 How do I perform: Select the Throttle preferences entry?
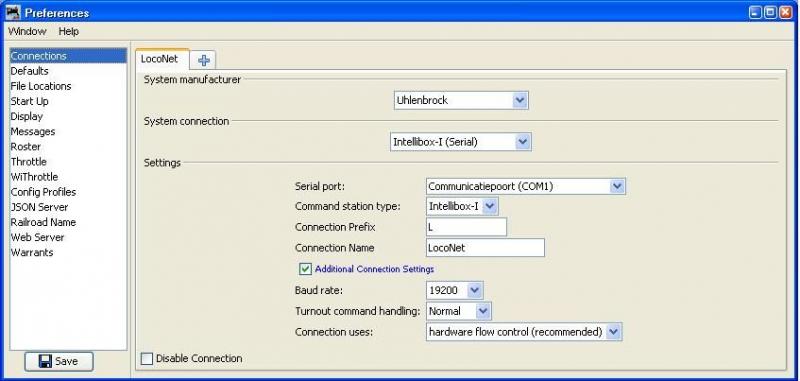(x=68, y=162)
